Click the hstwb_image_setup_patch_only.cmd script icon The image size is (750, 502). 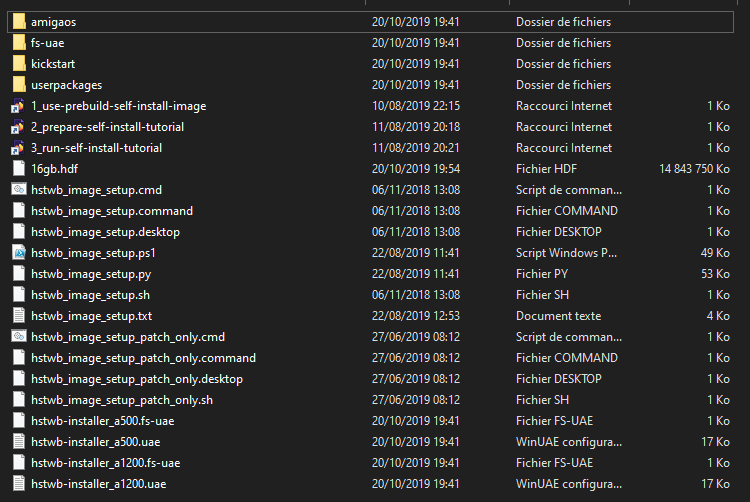click(x=19, y=337)
